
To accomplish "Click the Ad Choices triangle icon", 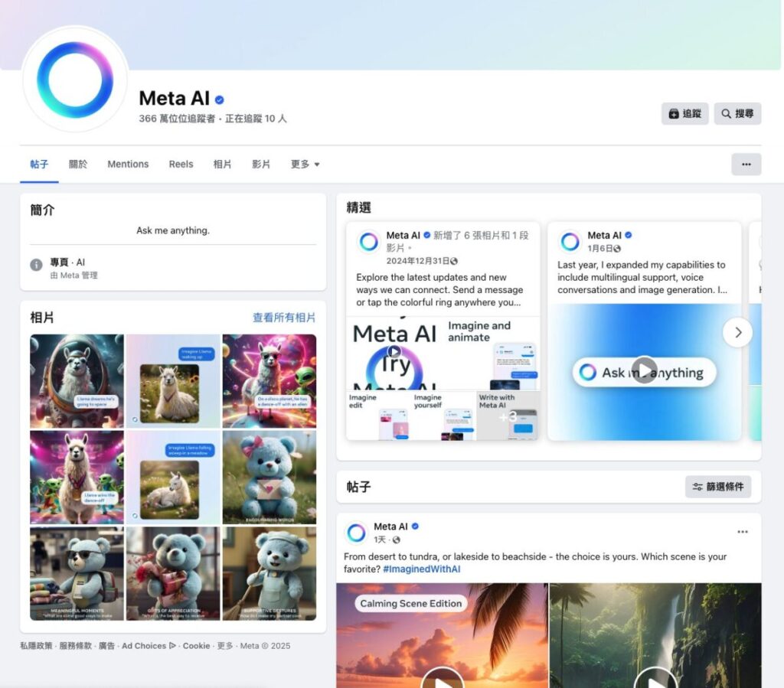I will [172, 646].
